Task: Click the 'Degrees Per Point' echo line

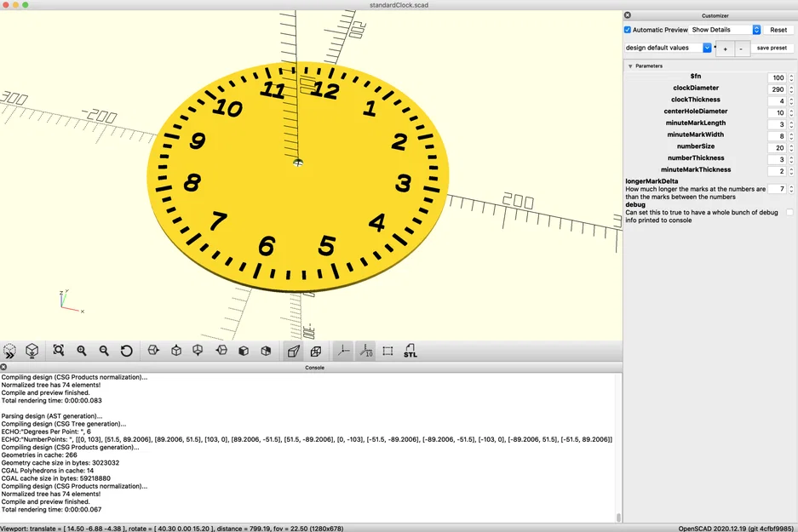Action: 46,432
